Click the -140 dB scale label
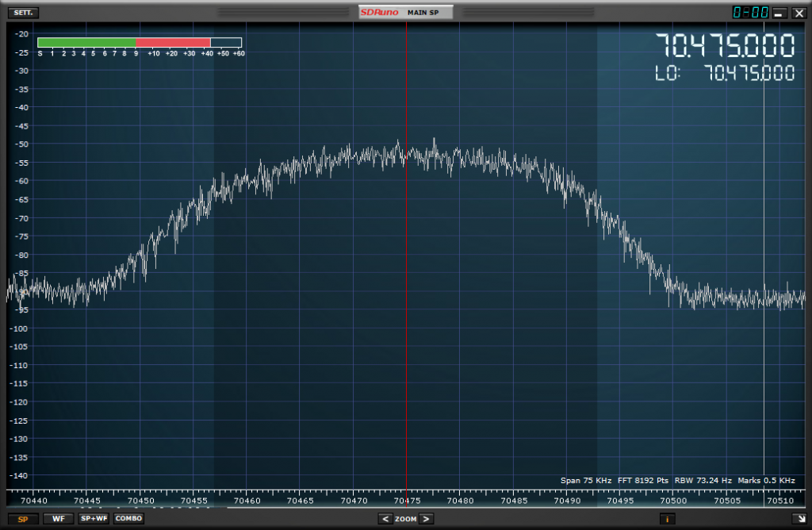 click(x=19, y=475)
